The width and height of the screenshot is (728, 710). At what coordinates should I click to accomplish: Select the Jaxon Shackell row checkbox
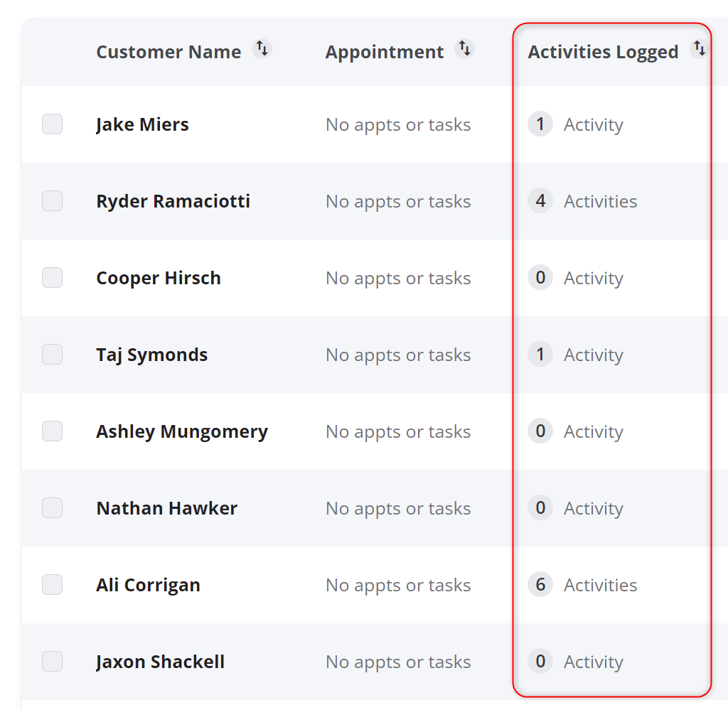click(x=52, y=661)
